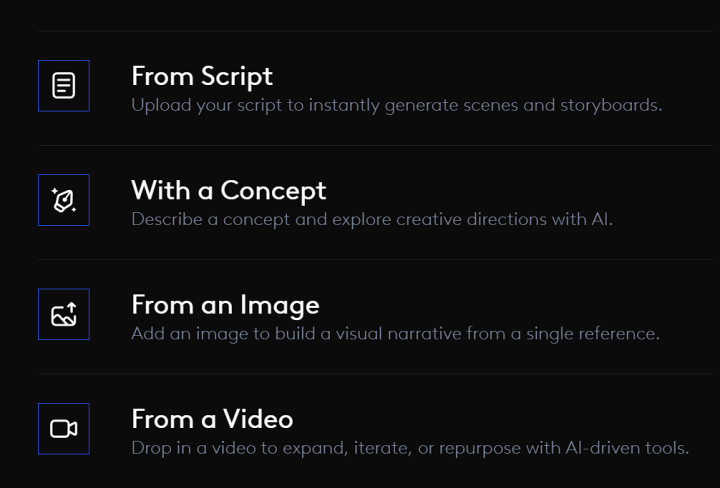Open the "From a Video" heading
The image size is (720, 488).
(x=211, y=418)
